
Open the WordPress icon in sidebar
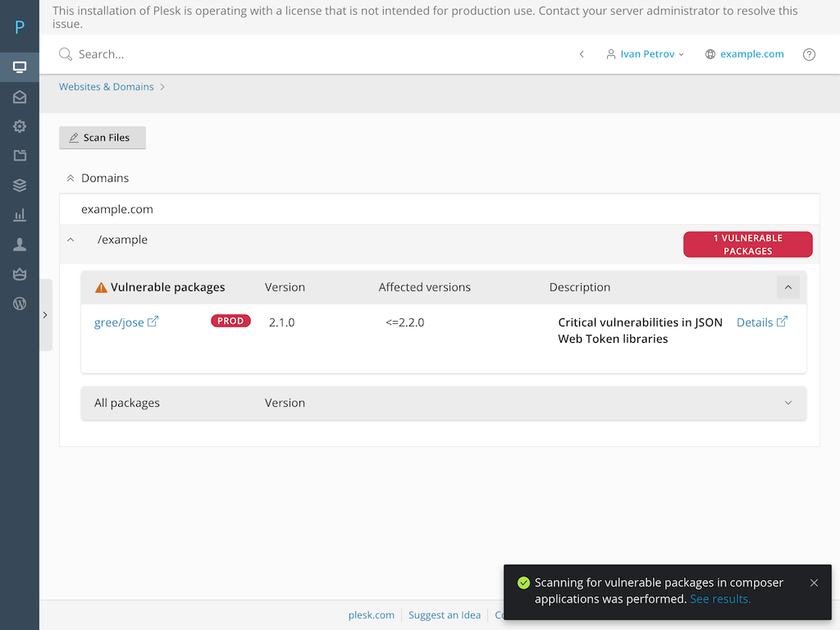click(20, 304)
